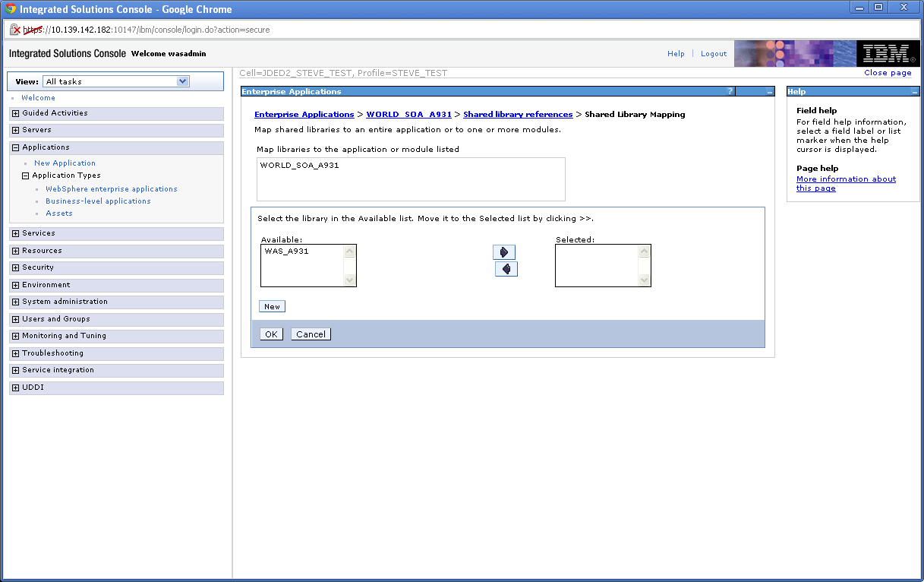Click the Troubleshooting label in navigation
Viewport: 924px width, 582px height.
point(52,353)
